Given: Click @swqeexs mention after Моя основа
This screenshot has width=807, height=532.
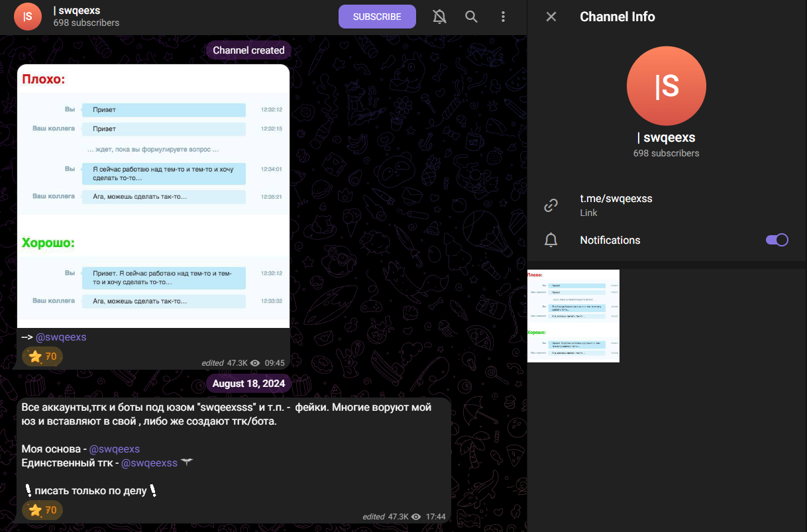Looking at the screenshot, I should pos(114,449).
